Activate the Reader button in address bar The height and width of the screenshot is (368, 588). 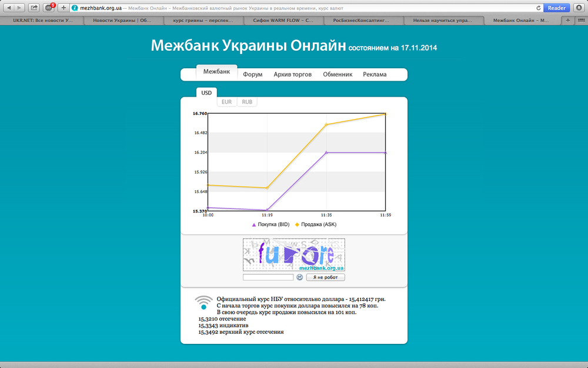556,8
